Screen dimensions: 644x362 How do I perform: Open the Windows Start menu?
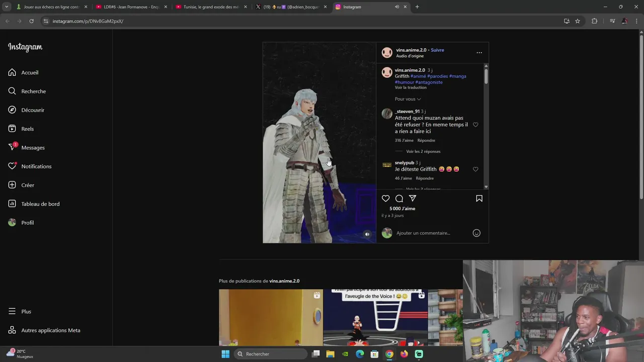pos(225,354)
